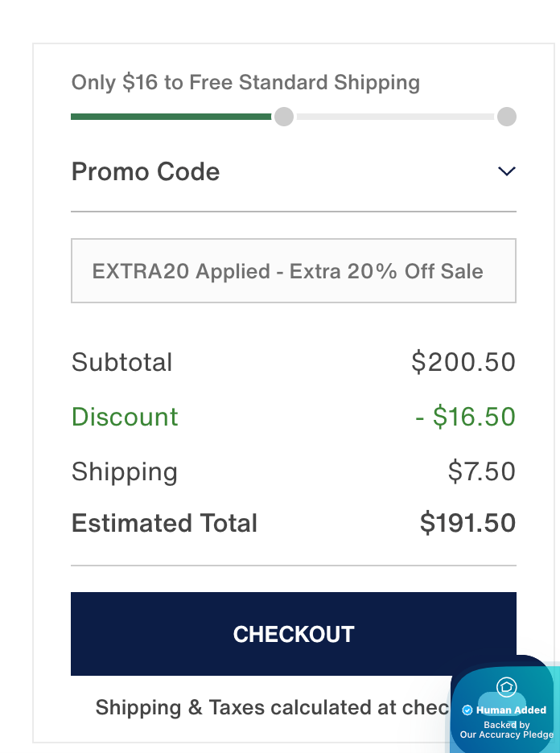Click the Estimated Total label
560x753 pixels.
(x=164, y=524)
